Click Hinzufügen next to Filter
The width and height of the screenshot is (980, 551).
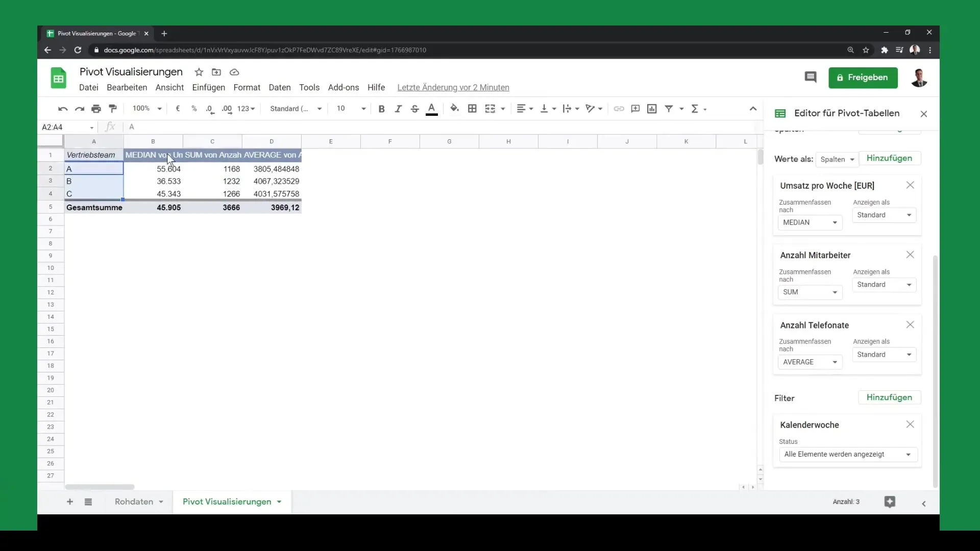point(889,397)
